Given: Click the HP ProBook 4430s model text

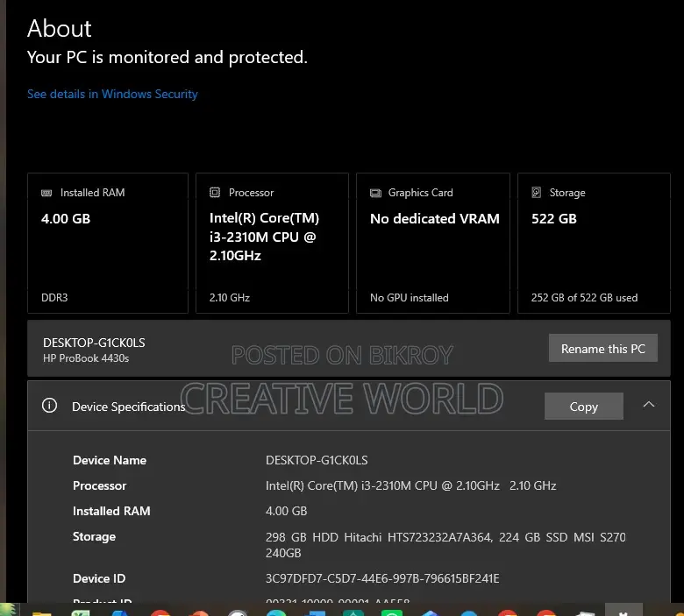Looking at the screenshot, I should pyautogui.click(x=86, y=358).
